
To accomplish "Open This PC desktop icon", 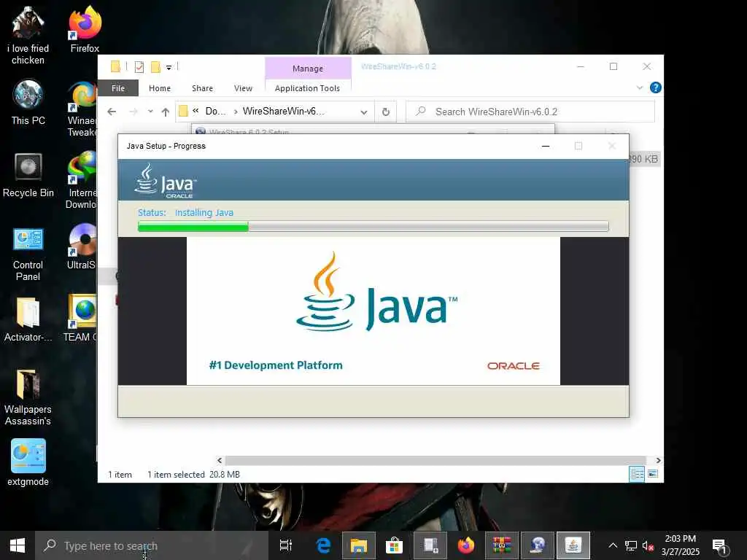I will pos(28,102).
